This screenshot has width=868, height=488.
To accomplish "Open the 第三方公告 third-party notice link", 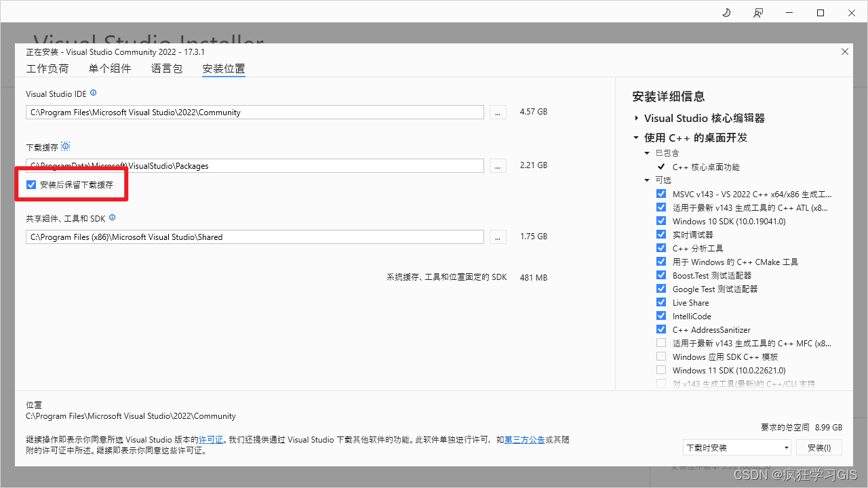I will 524,440.
